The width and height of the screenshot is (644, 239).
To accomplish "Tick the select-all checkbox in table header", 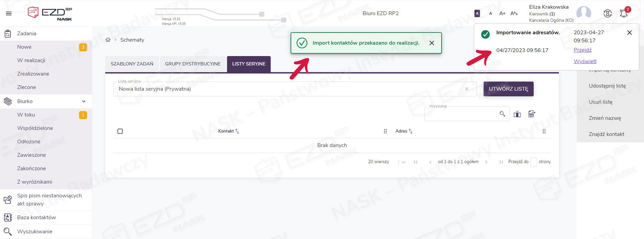I will [120, 131].
